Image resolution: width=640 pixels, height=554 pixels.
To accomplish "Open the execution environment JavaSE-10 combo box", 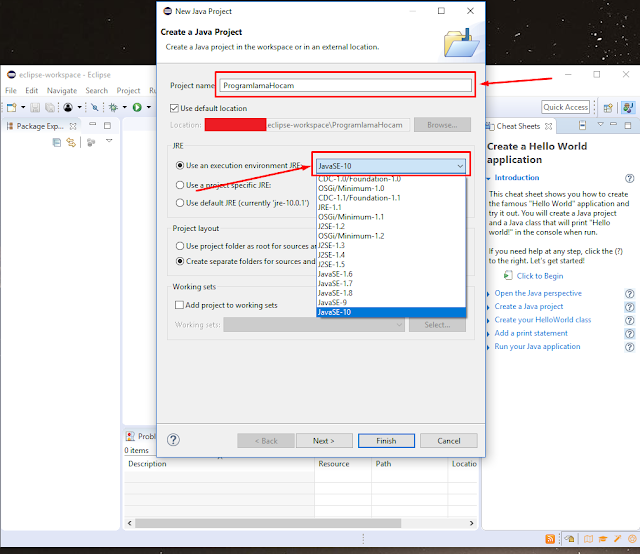I will click(391, 166).
